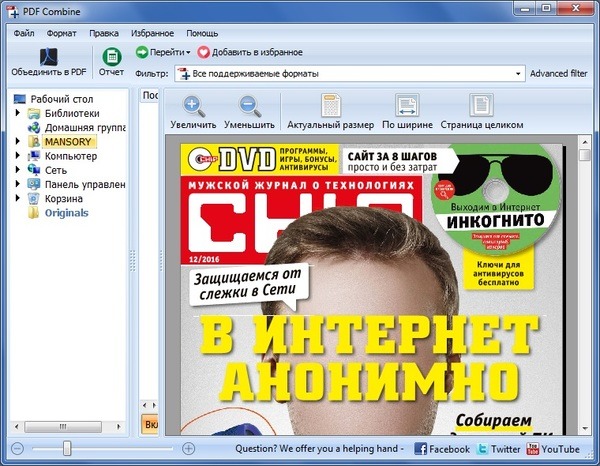Expand the Библиотеки tree node

[18, 113]
